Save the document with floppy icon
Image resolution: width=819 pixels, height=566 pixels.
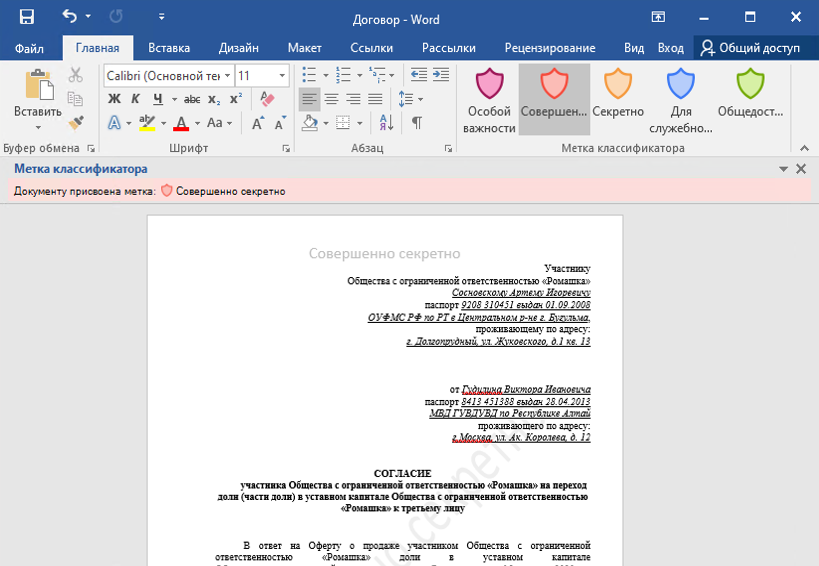tap(26, 17)
